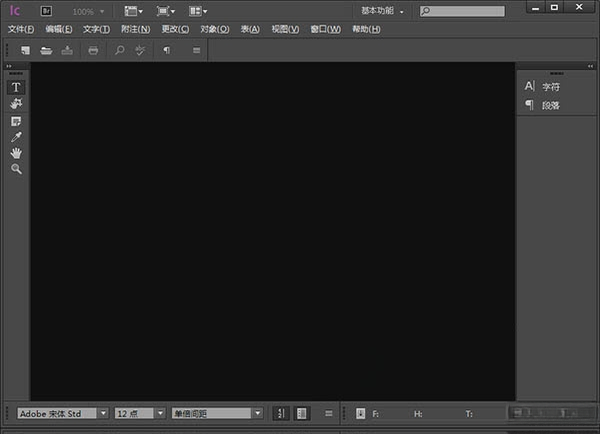Open the 字符 Character panel
Viewport: 600px width, 434px height.
tap(542, 86)
